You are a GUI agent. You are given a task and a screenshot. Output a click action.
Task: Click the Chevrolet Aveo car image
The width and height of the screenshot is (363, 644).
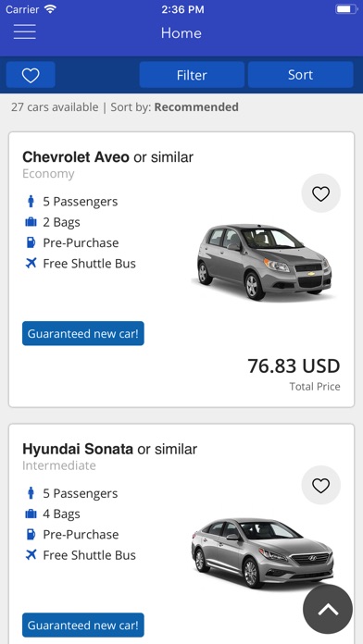point(263,262)
